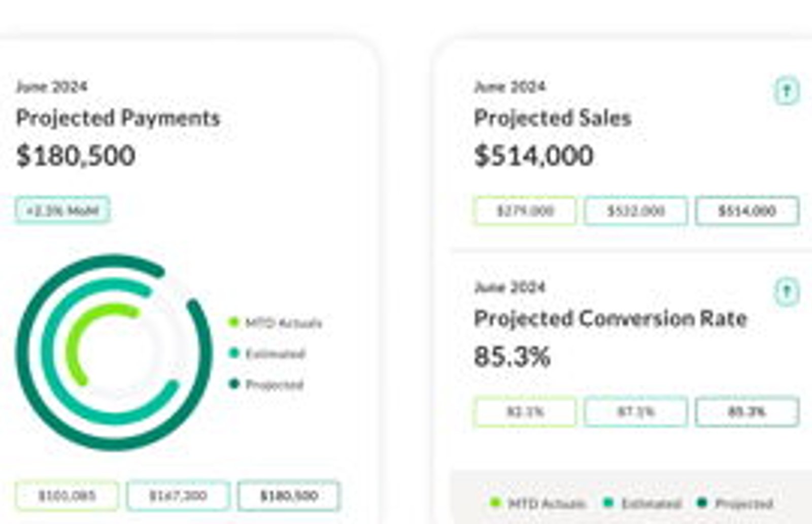Image resolution: width=812 pixels, height=524 pixels.
Task: Select the Estimated legend dot beside donut chart
Action: [233, 353]
